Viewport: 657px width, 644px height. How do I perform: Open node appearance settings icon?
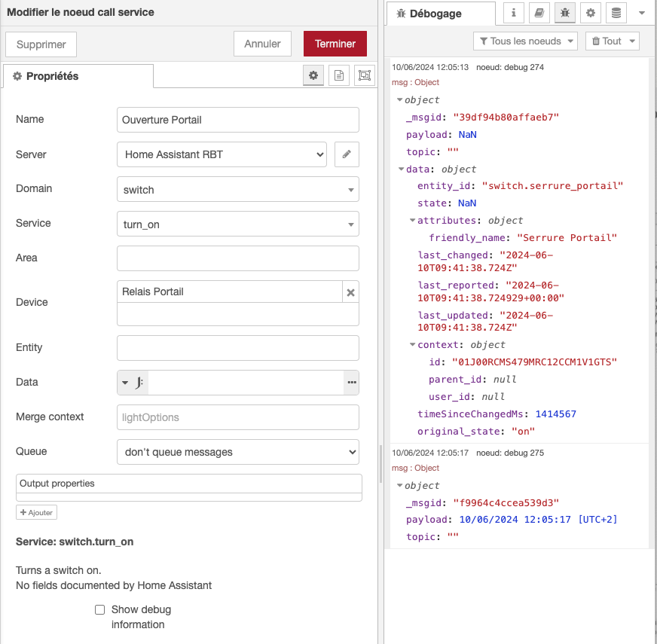[365, 75]
